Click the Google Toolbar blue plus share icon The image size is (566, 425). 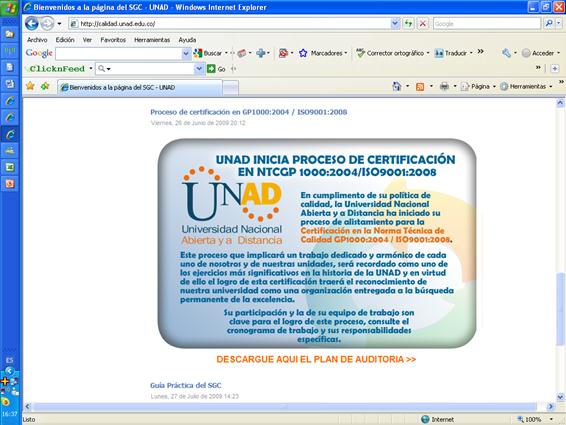(x=260, y=53)
